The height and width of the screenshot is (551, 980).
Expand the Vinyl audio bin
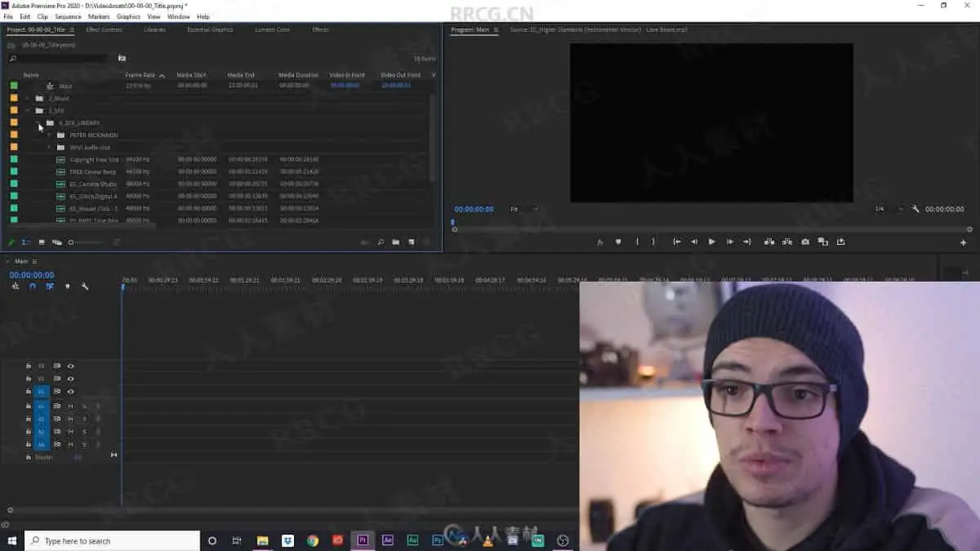pyautogui.click(x=49, y=147)
